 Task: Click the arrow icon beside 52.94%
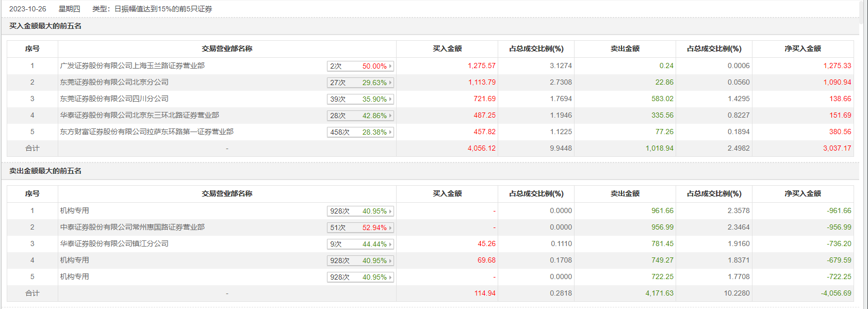(390, 227)
